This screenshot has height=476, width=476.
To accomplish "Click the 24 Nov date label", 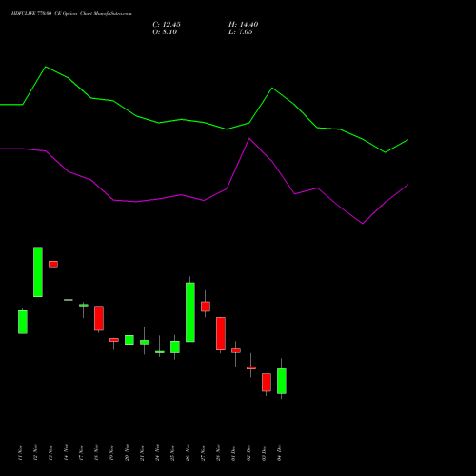I will tap(157, 453).
